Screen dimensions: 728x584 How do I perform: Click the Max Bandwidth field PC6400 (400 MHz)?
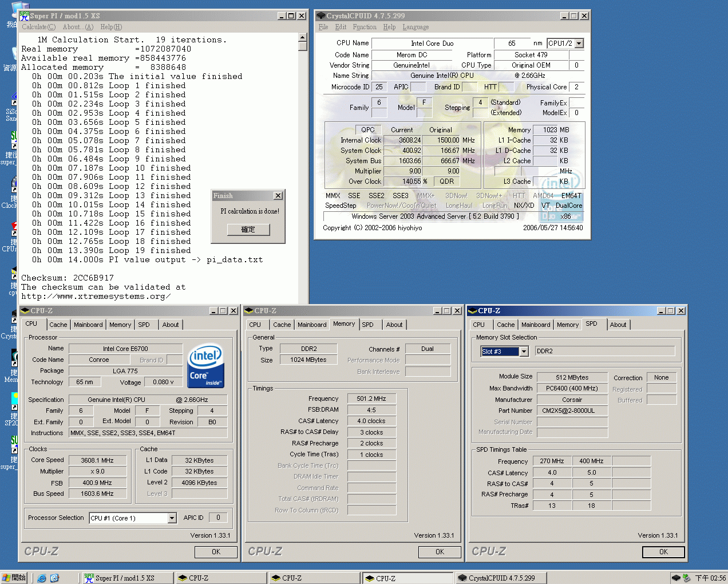tap(572, 388)
